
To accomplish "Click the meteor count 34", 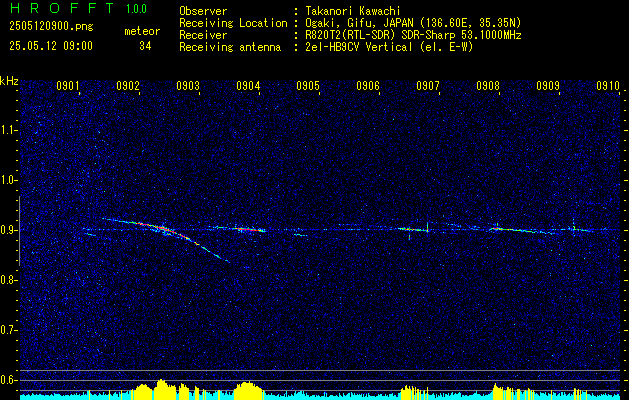I will [145, 46].
